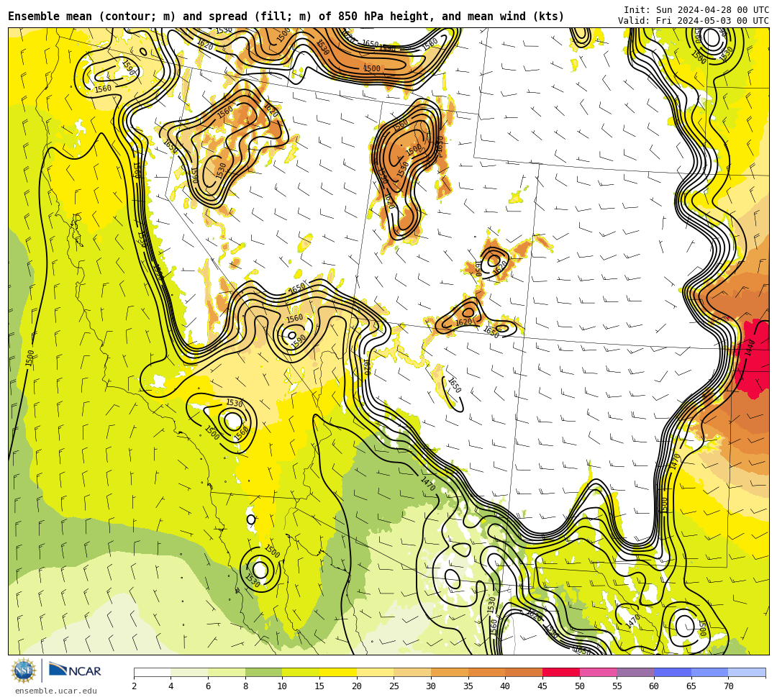Click the pale yellow 20–25 colorbar segment
Image resolution: width=777 pixels, height=700 pixels.
(x=375, y=672)
